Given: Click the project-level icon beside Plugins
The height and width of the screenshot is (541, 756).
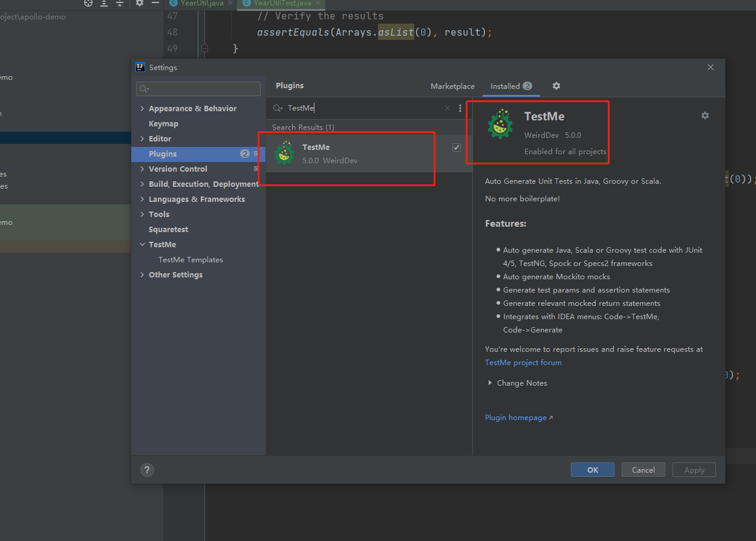Looking at the screenshot, I should coord(256,154).
